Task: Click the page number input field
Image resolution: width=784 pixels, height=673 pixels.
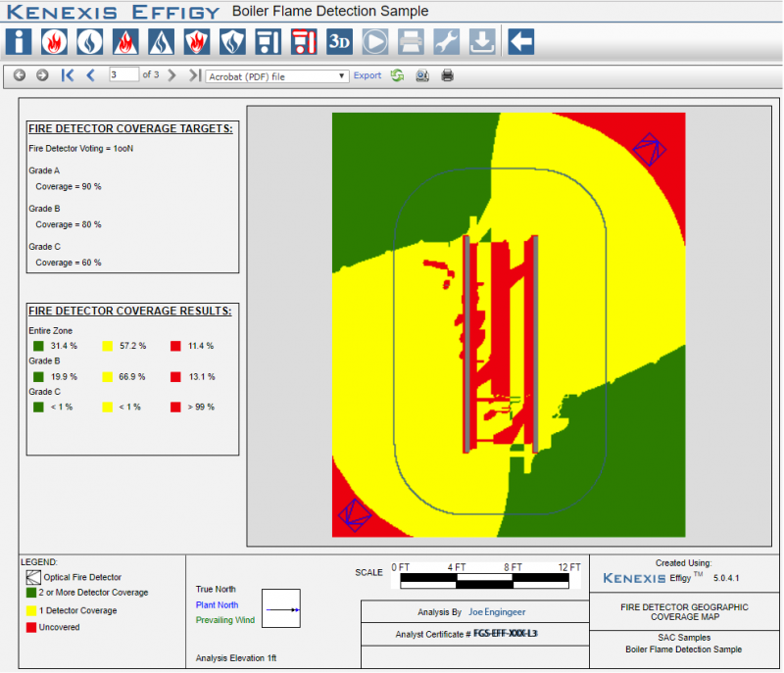Action: [x=123, y=74]
